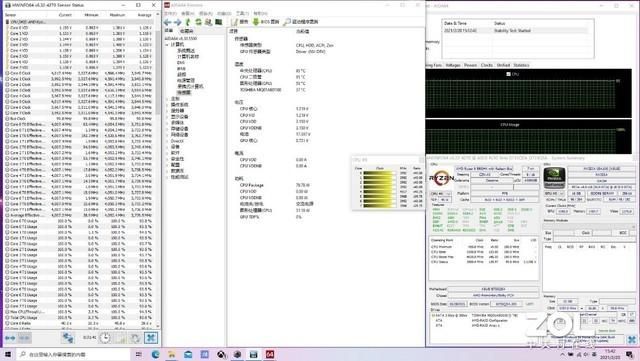Click the blue close X icon in HWiNFO sensor bar
This screenshot has height=361, width=640.
tap(151, 338)
